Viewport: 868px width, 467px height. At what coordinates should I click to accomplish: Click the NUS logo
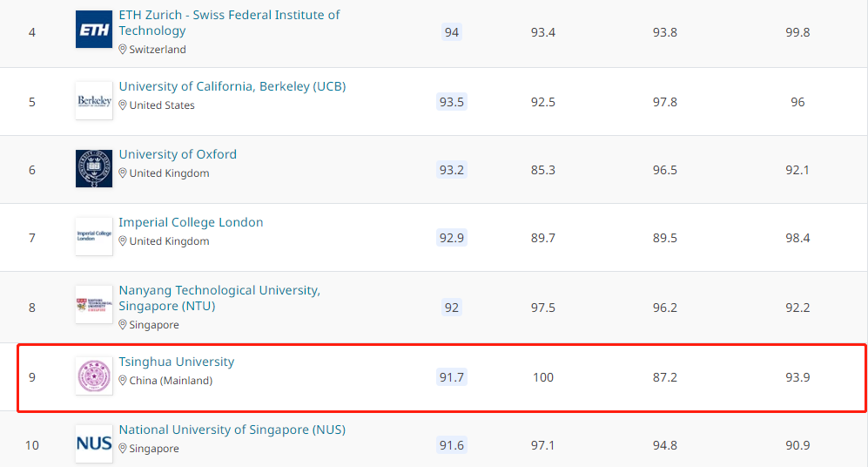coord(93,443)
